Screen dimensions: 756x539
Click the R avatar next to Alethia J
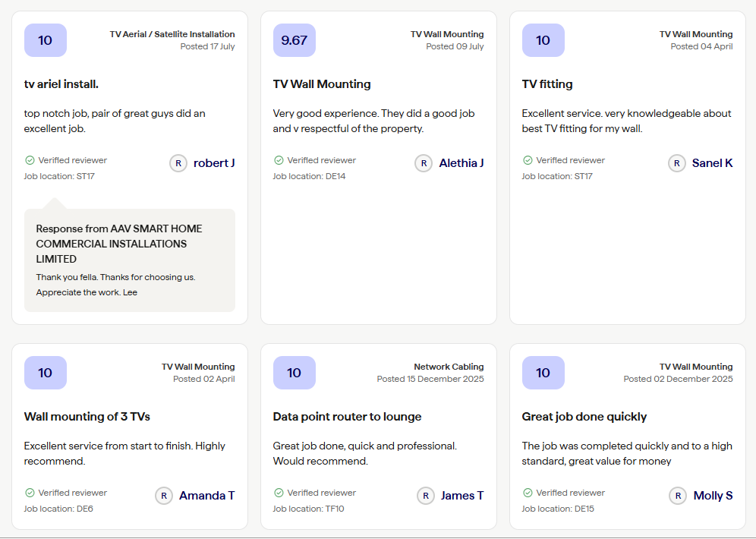coord(424,163)
